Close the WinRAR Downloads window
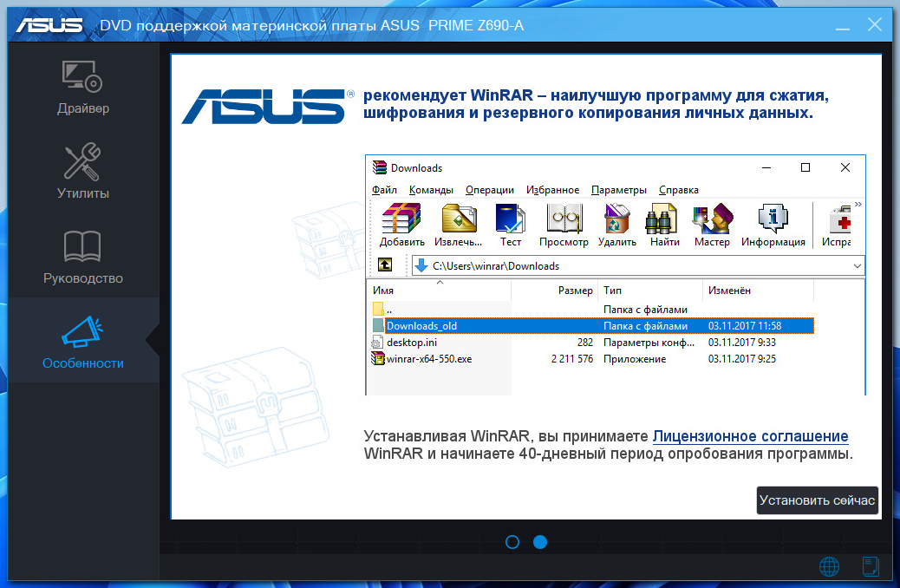This screenshot has width=900, height=588. tap(845, 167)
